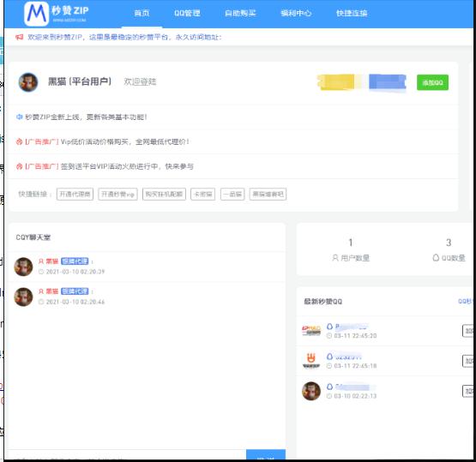Viewport: 476px width, 462px height.
Task: Click the 秒赞ZIP logo icon
Action: (x=36, y=14)
